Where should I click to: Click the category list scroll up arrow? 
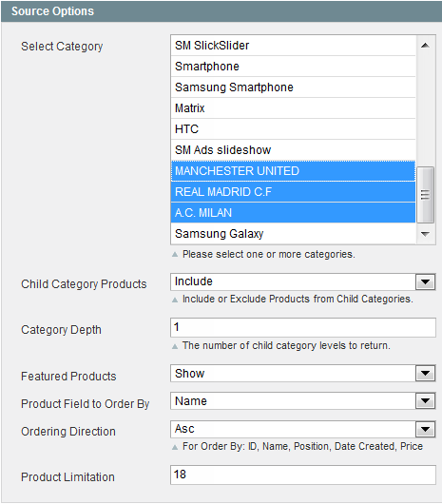coord(425,46)
